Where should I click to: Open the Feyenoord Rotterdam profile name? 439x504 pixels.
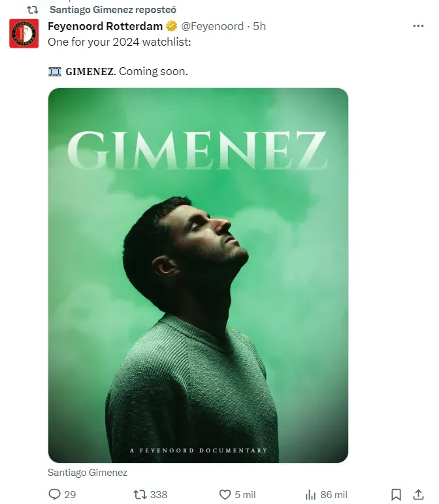tap(105, 26)
